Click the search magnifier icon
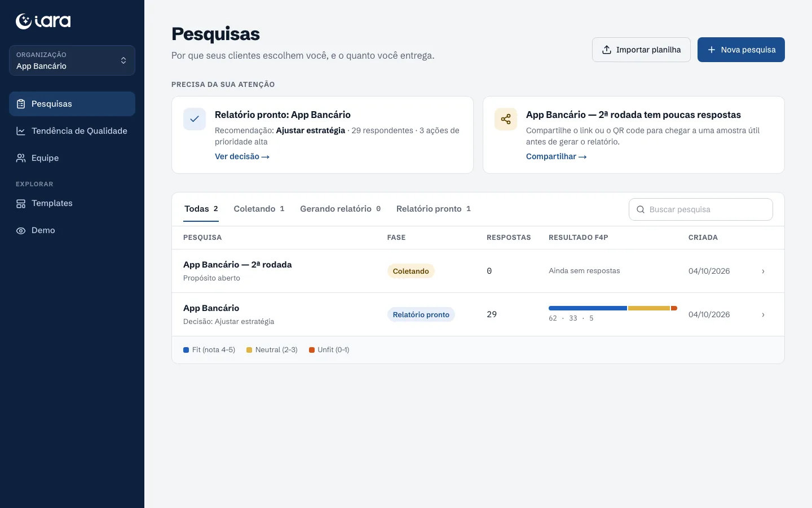 (x=641, y=209)
